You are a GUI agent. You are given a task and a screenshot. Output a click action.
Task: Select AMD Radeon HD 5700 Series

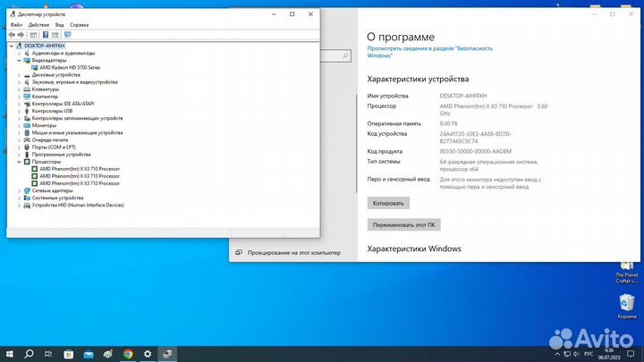(x=70, y=68)
